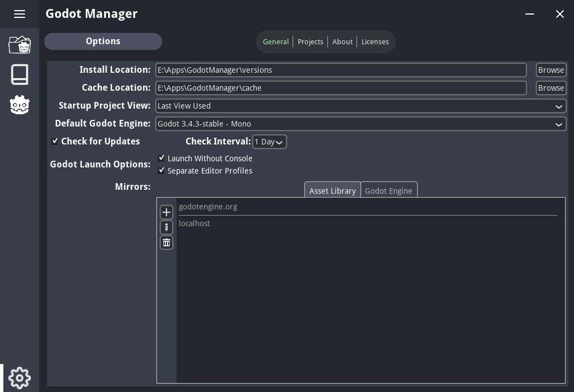Open the Asset Library book icon

[x=20, y=74]
